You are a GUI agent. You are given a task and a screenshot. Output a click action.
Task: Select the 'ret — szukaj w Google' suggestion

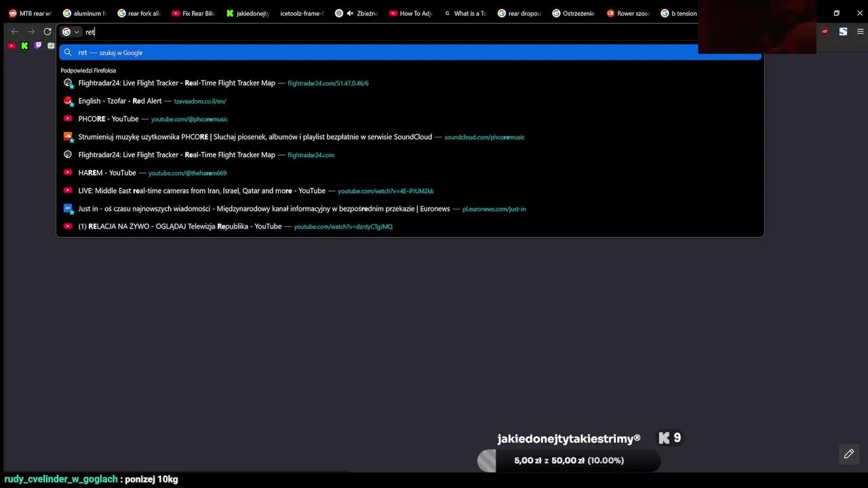coord(410,52)
